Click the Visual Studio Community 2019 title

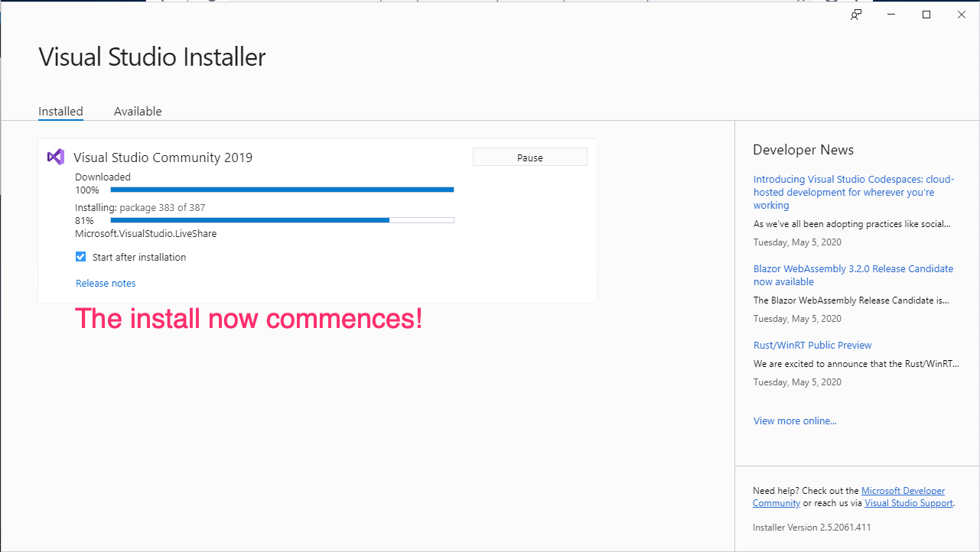[x=163, y=157]
